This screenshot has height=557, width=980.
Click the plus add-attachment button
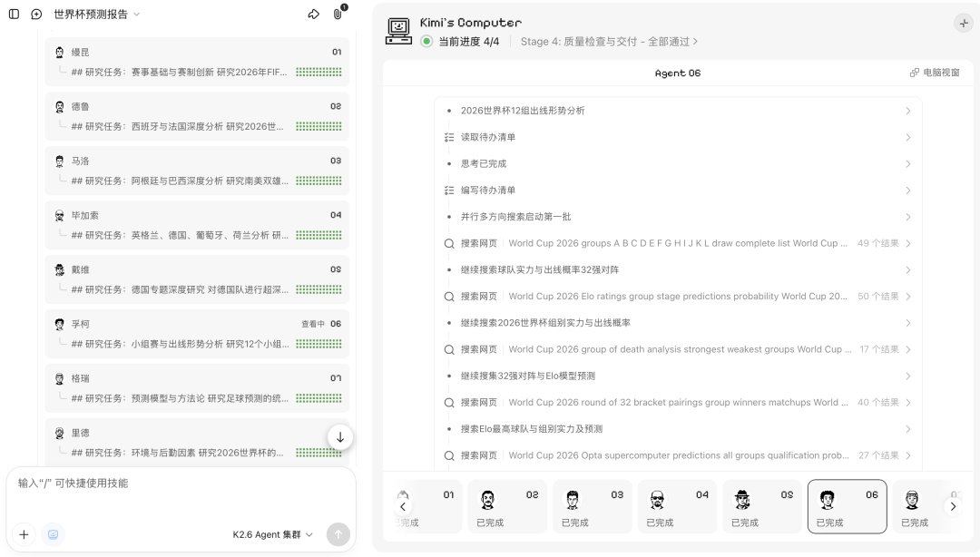pos(24,534)
